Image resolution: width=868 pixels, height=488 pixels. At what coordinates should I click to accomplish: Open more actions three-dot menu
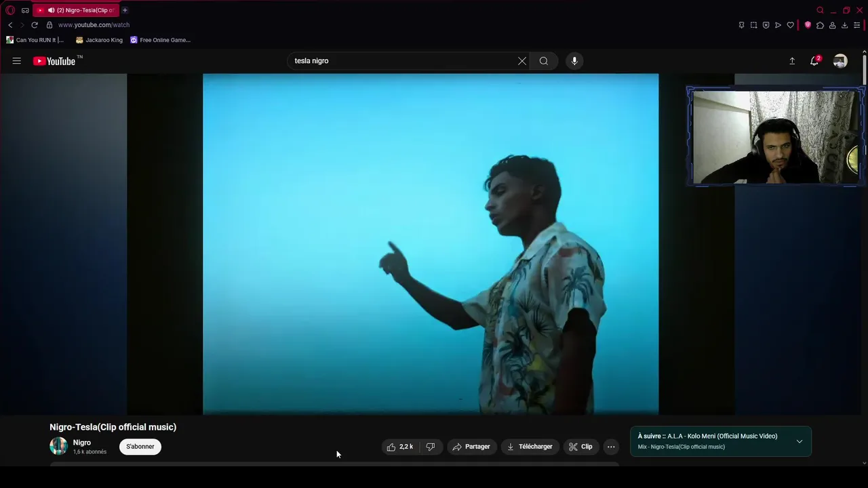click(611, 447)
